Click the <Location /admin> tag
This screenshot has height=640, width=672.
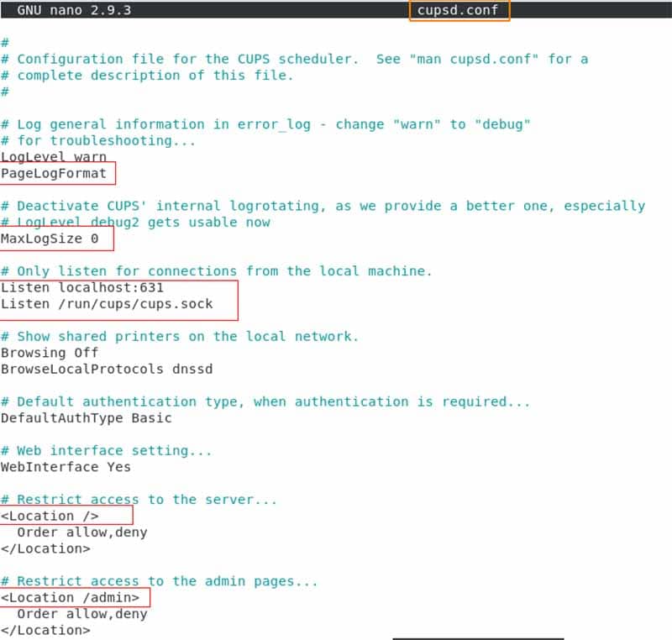click(x=70, y=598)
